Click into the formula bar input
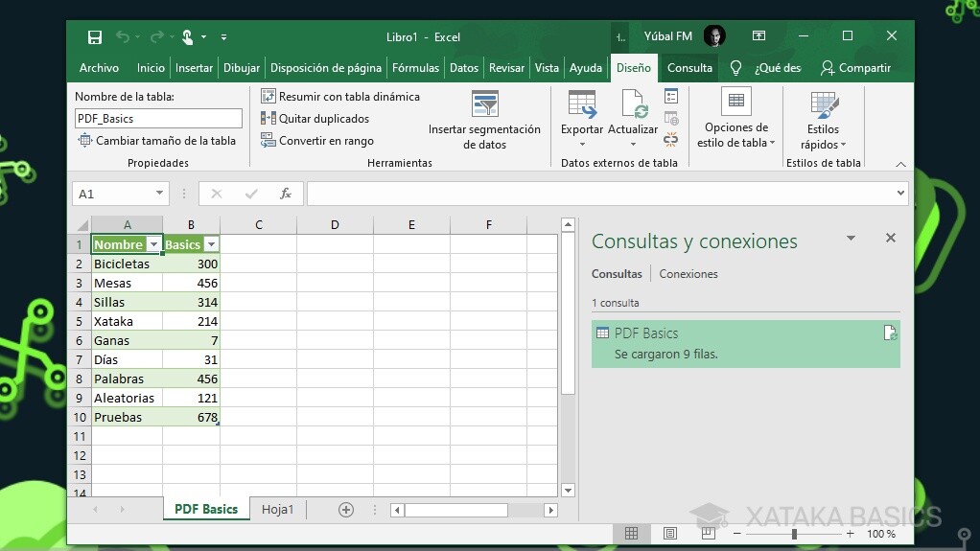 coord(600,194)
